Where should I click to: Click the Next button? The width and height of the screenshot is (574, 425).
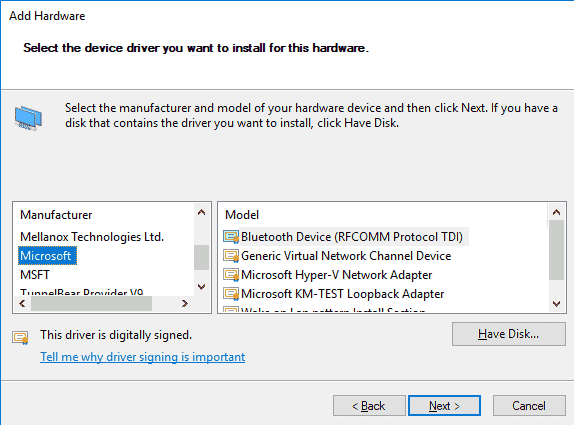[x=444, y=406]
